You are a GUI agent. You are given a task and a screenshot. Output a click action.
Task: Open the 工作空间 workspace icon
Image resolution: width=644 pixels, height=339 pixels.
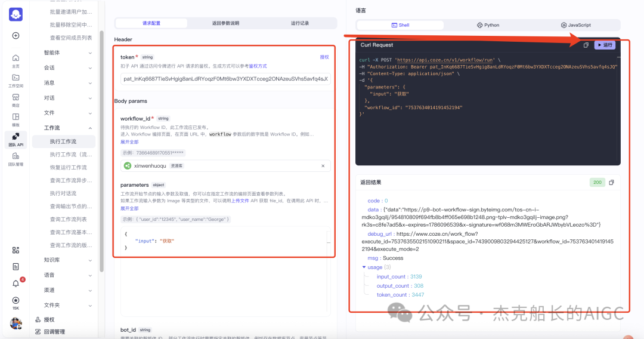(x=16, y=81)
